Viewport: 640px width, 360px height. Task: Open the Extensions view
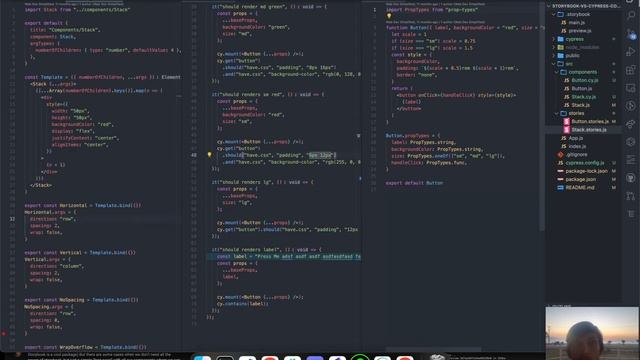[x=631, y=70]
